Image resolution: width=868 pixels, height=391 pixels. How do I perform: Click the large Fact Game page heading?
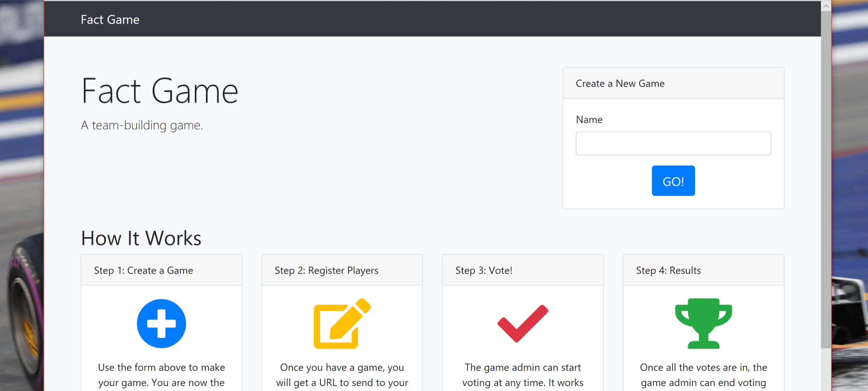coord(160,91)
